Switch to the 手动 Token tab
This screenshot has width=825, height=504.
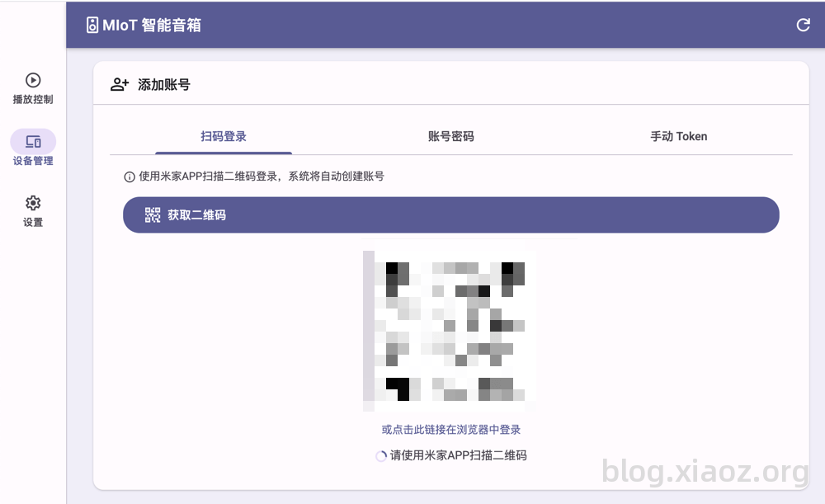coord(679,136)
